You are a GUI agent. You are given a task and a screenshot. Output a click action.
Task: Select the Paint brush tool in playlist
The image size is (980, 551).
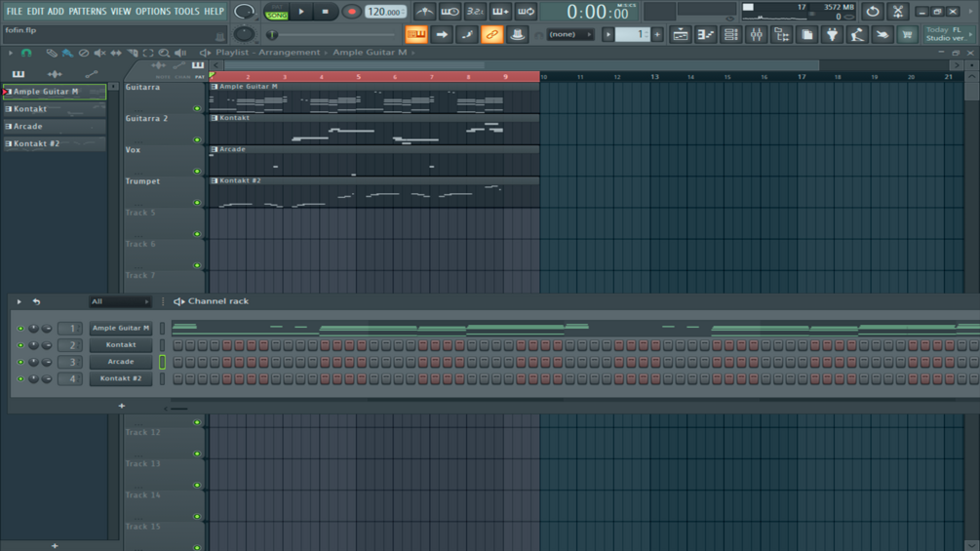(x=67, y=53)
